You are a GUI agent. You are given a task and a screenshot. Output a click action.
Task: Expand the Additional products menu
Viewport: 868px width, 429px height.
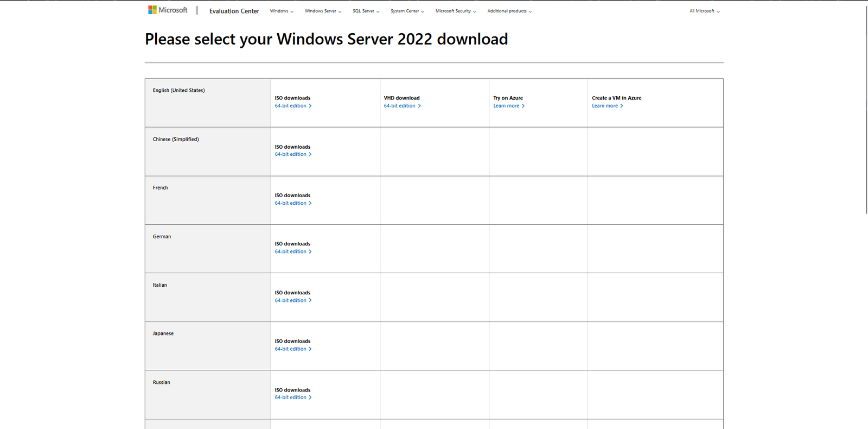[x=509, y=11]
